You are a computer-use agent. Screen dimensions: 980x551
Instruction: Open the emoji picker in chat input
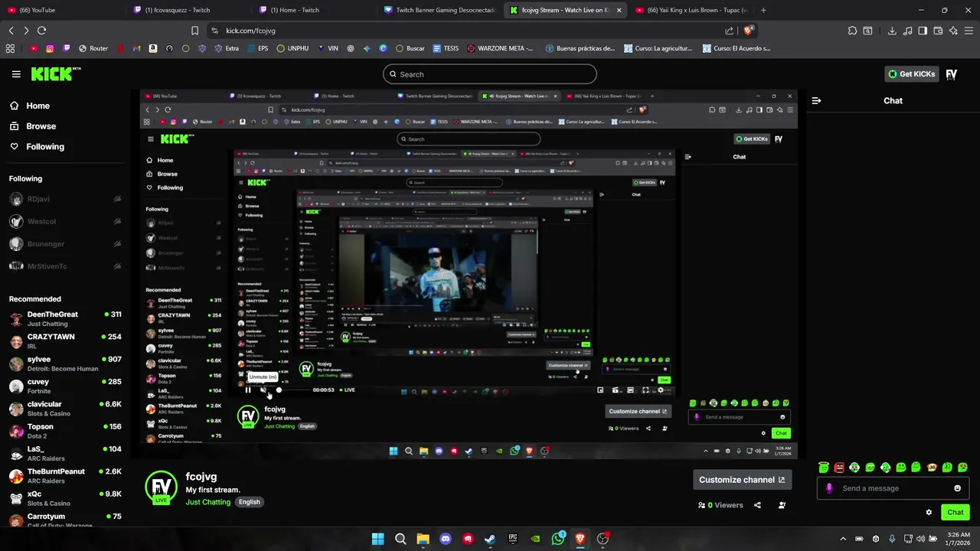[957, 488]
